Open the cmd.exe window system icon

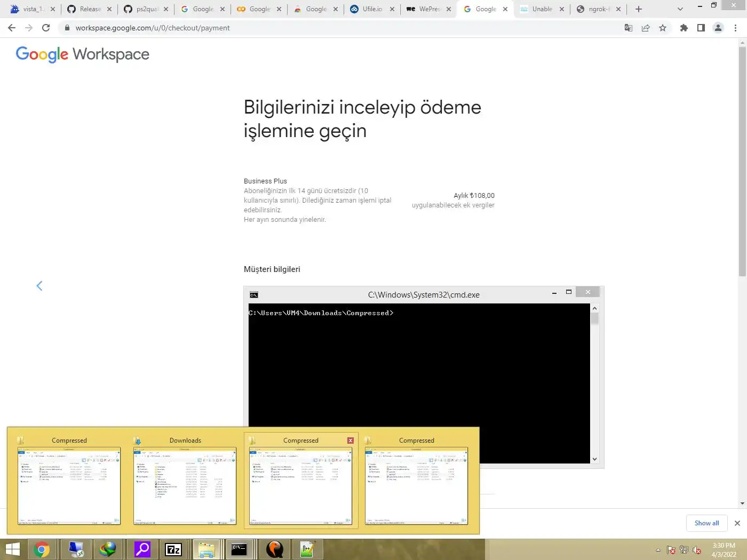click(254, 294)
